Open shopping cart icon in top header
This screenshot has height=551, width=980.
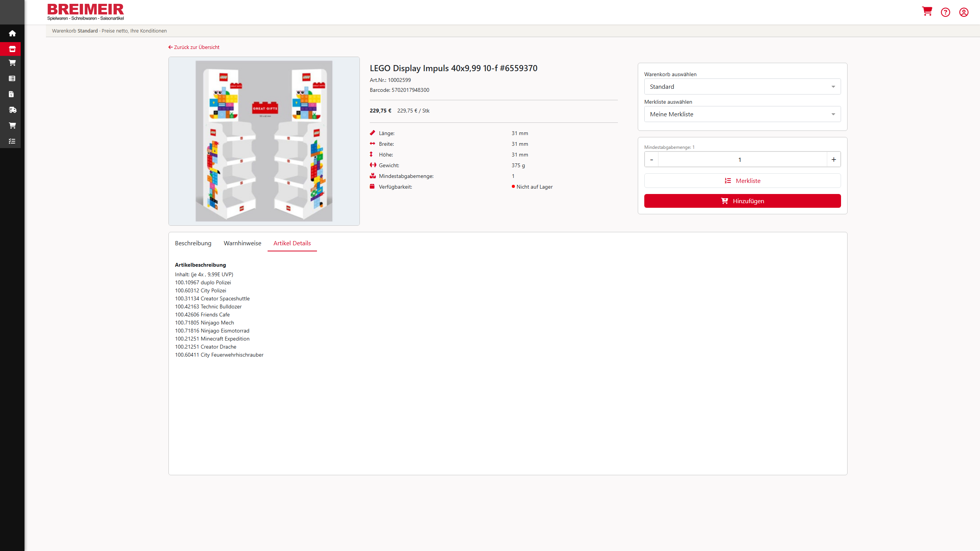[927, 11]
